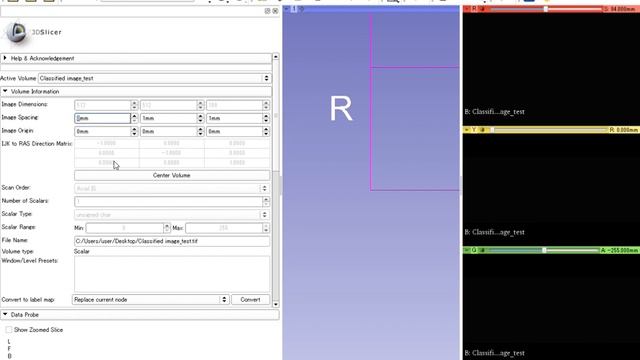Click the third Image Spacing field
Screen dimensions: 640x360
coord(235,118)
